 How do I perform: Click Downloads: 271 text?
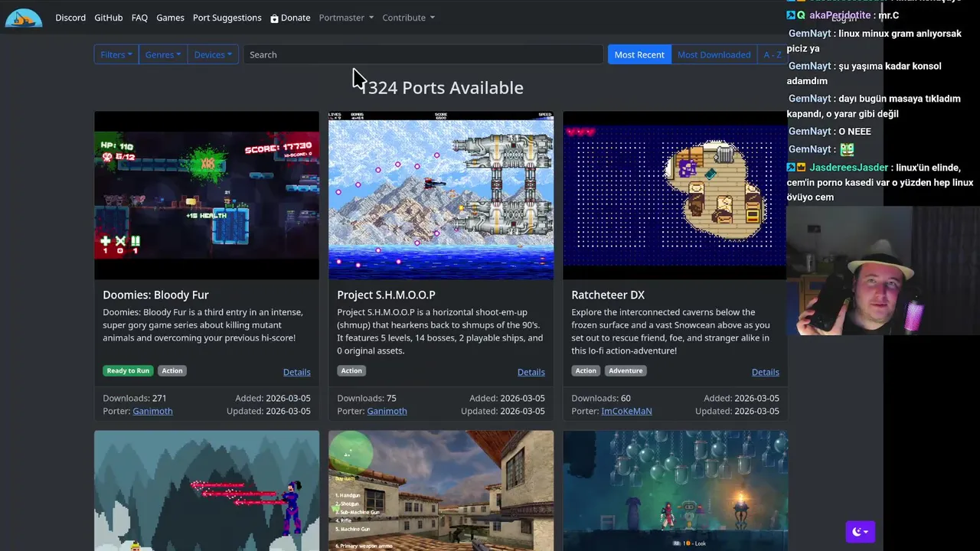(135, 398)
